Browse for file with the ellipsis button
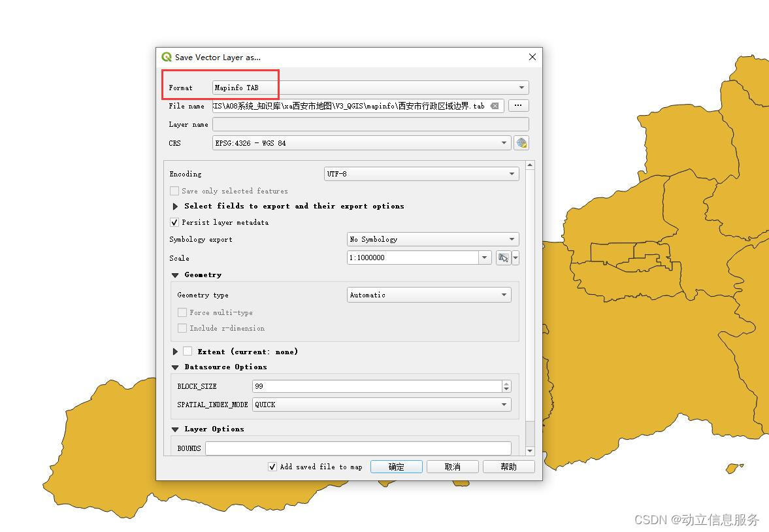The height and width of the screenshot is (532, 769). tap(518, 105)
